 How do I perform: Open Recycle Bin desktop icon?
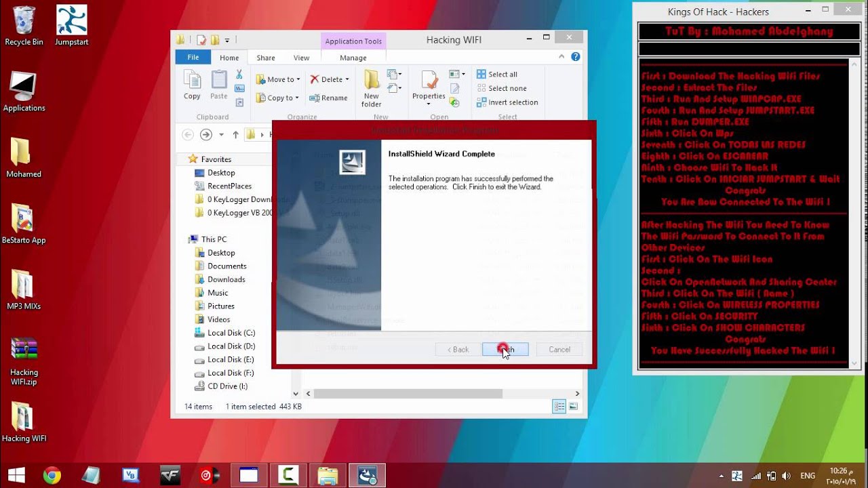[x=24, y=26]
